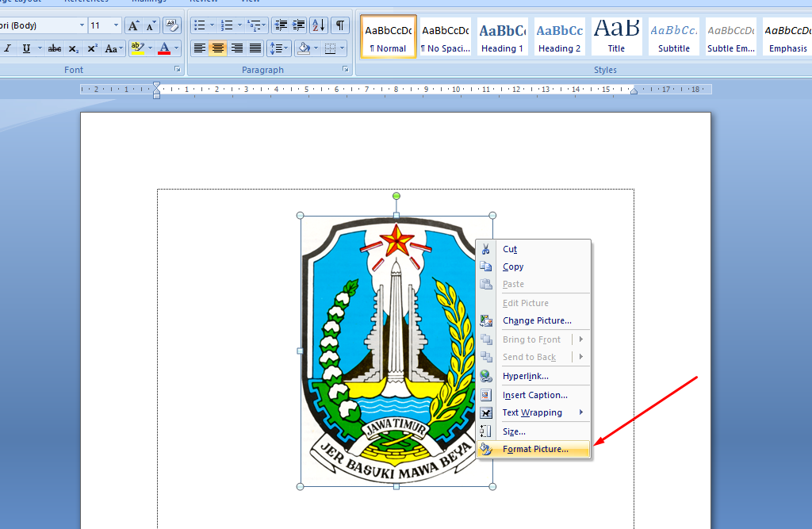Click the Multilevel List icon
812x529 pixels.
coord(254,25)
